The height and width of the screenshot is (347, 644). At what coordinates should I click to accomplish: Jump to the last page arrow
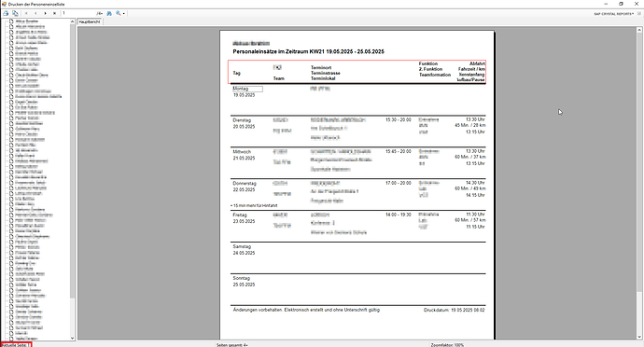click(x=54, y=13)
